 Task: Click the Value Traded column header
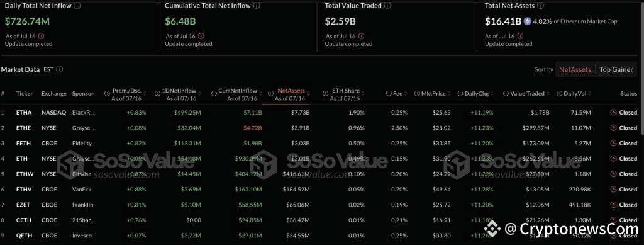click(x=527, y=94)
